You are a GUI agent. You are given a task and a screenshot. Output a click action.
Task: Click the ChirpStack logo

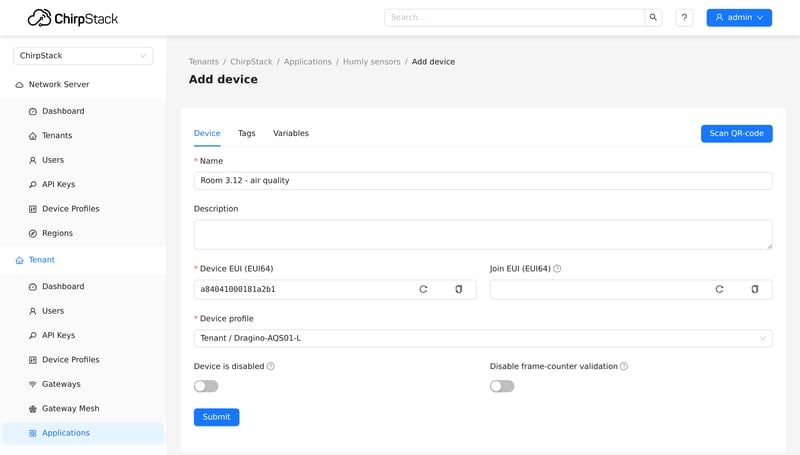pyautogui.click(x=72, y=18)
